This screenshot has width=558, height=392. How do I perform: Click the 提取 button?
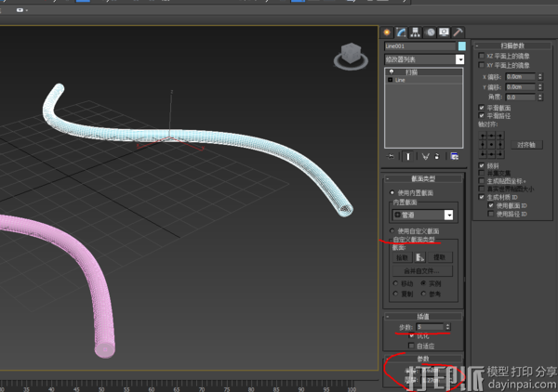(440, 257)
